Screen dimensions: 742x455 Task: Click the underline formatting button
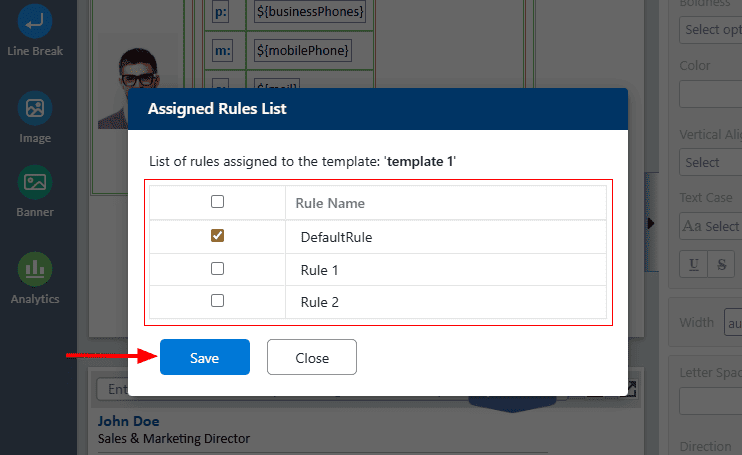(693, 265)
